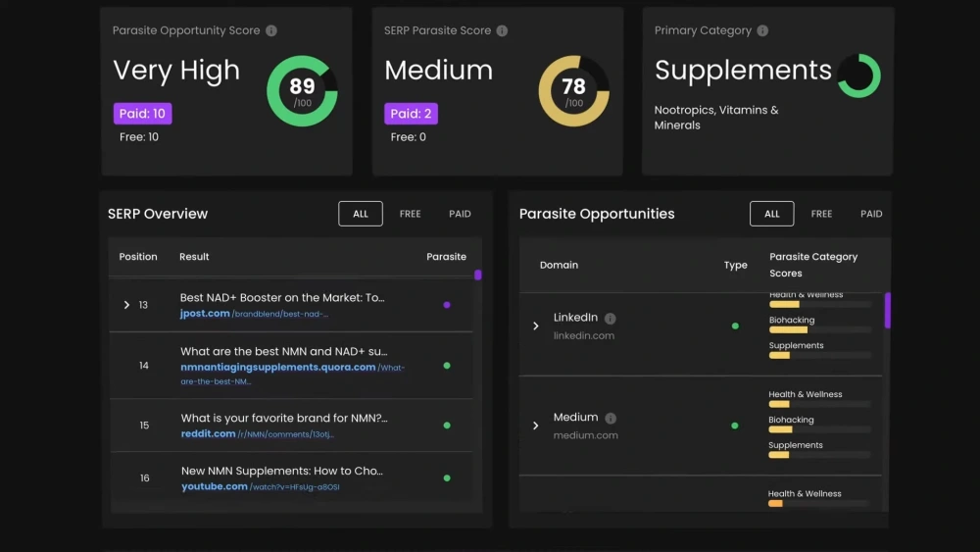Select PAID tab in Parasite Opportunities
This screenshot has width=980, height=552.
871,214
